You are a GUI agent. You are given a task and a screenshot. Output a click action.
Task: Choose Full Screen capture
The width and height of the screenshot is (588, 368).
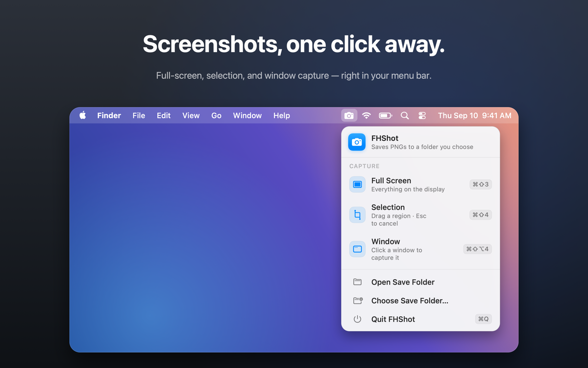coord(420,184)
